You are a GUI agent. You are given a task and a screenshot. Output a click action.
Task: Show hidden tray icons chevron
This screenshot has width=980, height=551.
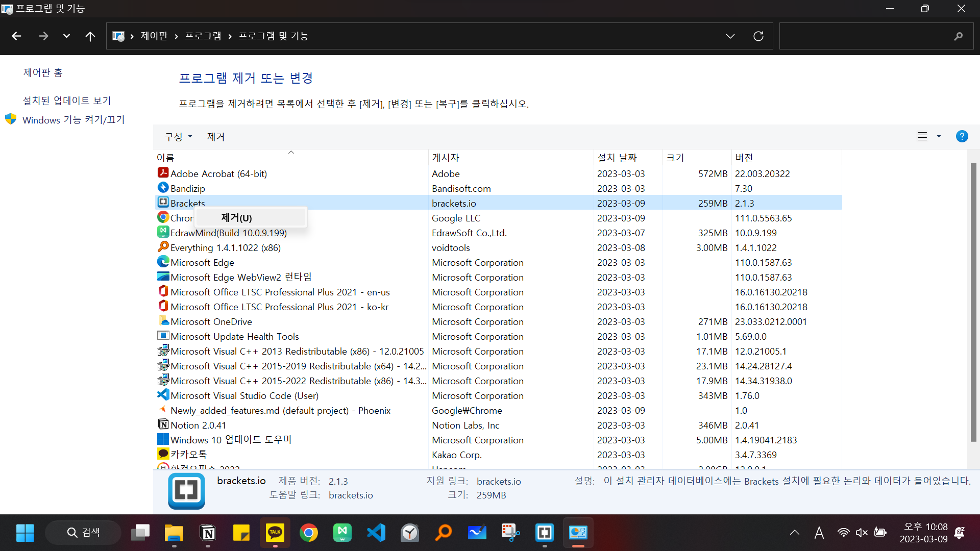795,533
